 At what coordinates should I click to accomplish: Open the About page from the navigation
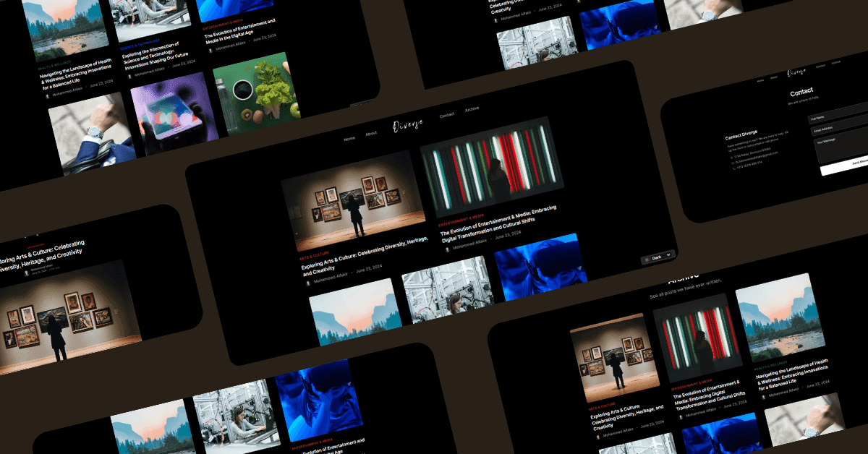(371, 134)
